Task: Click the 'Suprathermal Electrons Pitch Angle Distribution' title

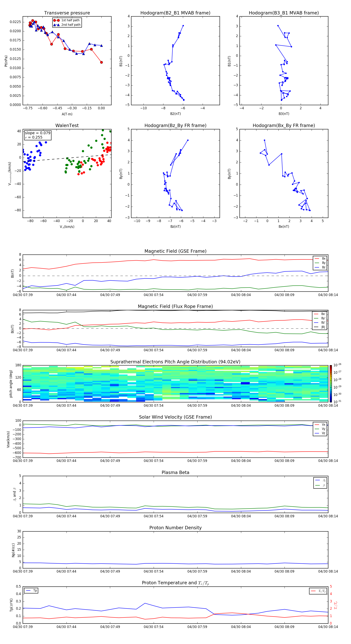Action: pyautogui.click(x=175, y=362)
